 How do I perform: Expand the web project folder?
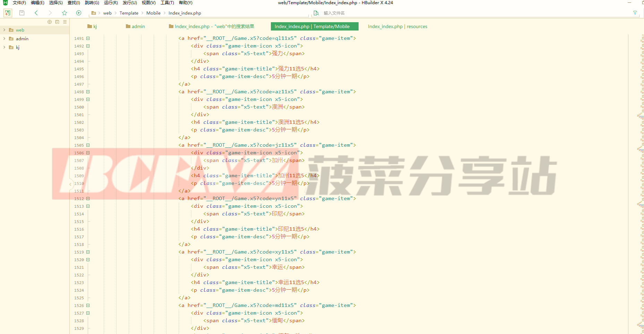(4, 30)
